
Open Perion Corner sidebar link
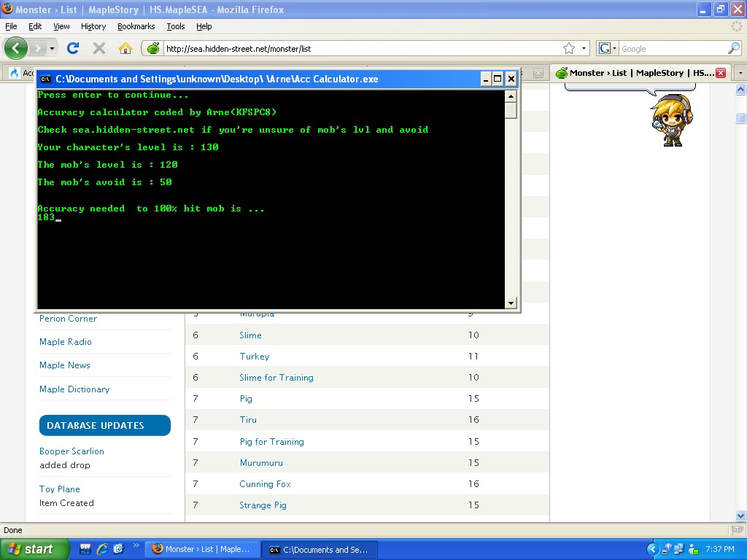[68, 319]
